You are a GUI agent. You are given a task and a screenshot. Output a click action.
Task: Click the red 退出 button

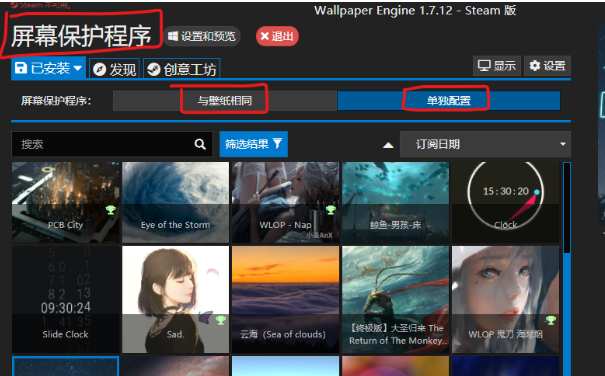(x=277, y=36)
